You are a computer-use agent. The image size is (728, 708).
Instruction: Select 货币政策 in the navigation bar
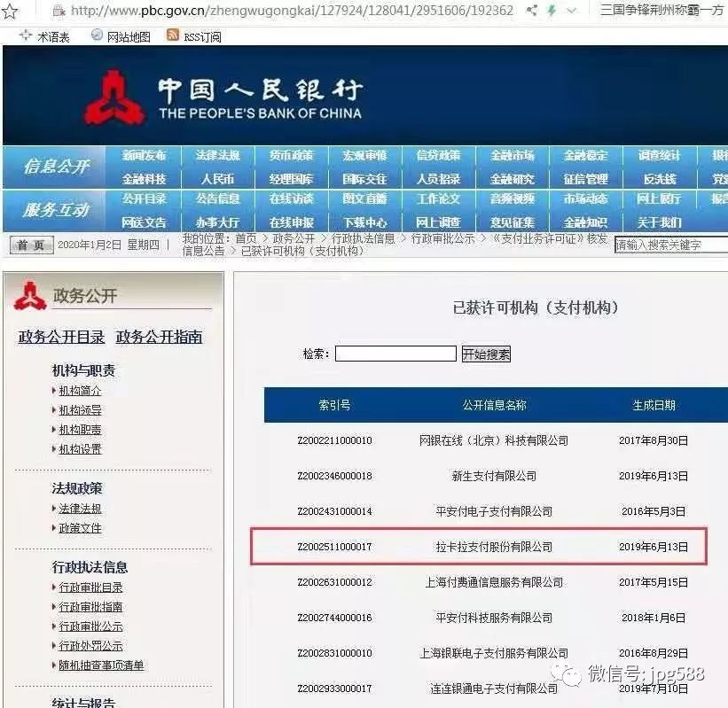tap(292, 155)
